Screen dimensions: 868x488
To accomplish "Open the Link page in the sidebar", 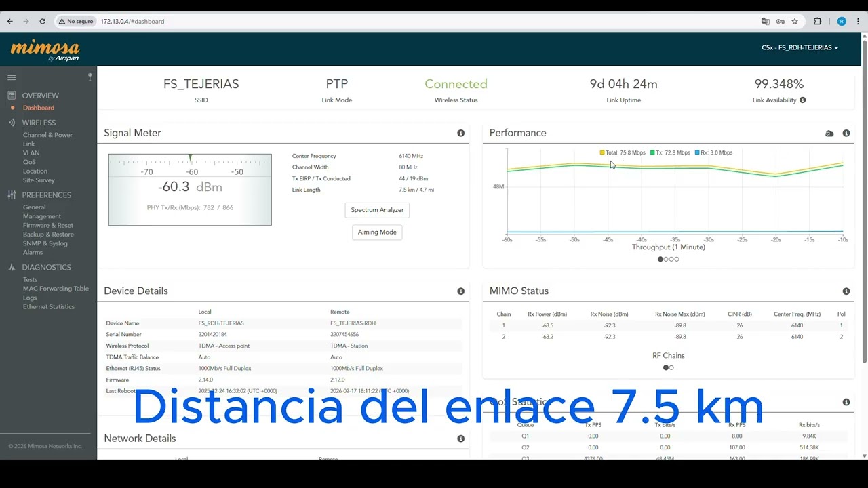I will 28,144.
